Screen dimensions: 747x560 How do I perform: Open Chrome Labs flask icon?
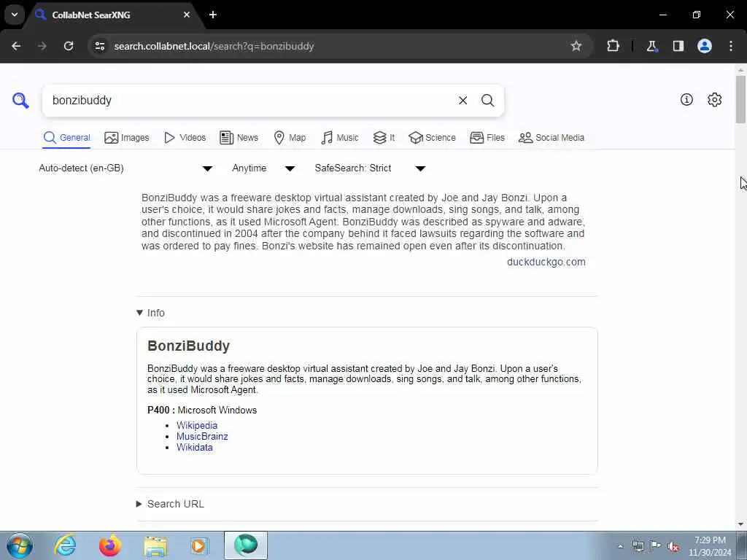point(651,46)
